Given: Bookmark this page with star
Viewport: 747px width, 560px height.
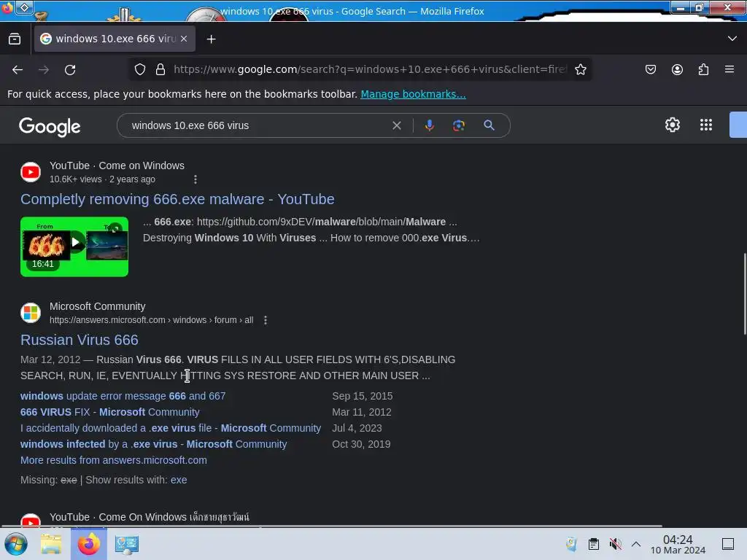Looking at the screenshot, I should tap(580, 69).
